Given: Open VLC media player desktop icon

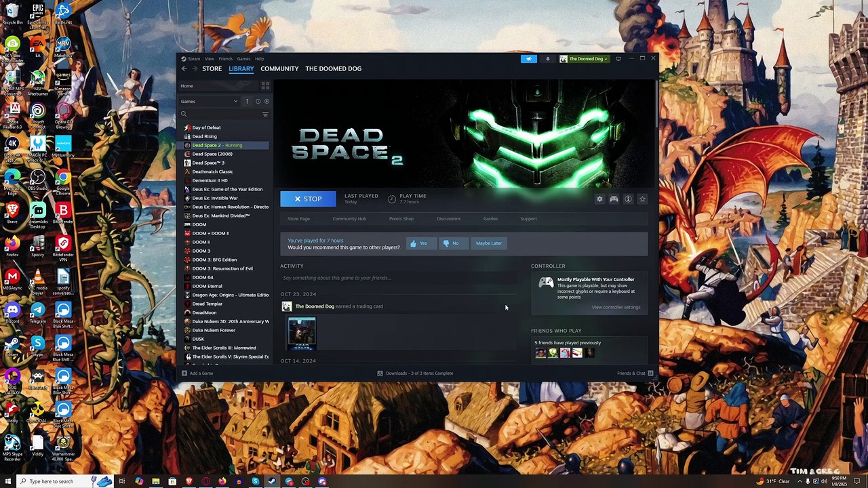Looking at the screenshot, I should pyautogui.click(x=37, y=279).
